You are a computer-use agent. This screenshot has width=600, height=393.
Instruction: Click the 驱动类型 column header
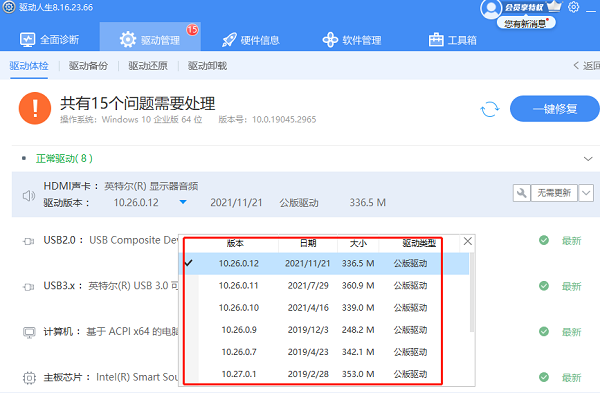[x=419, y=243]
